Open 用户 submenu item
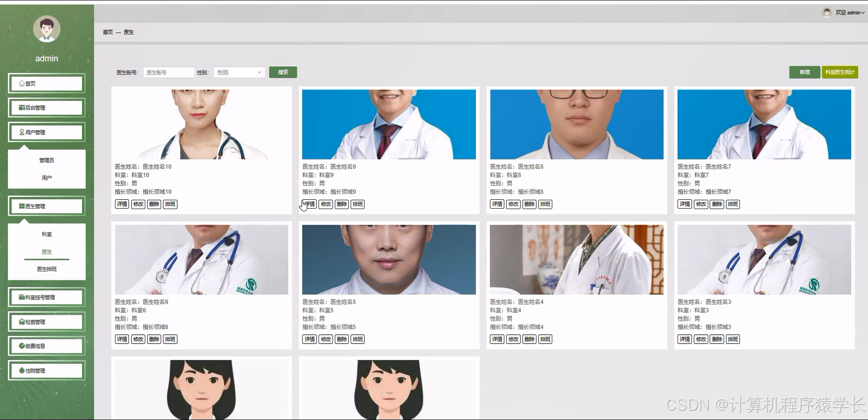Image resolution: width=868 pixels, height=420 pixels. pos(47,178)
